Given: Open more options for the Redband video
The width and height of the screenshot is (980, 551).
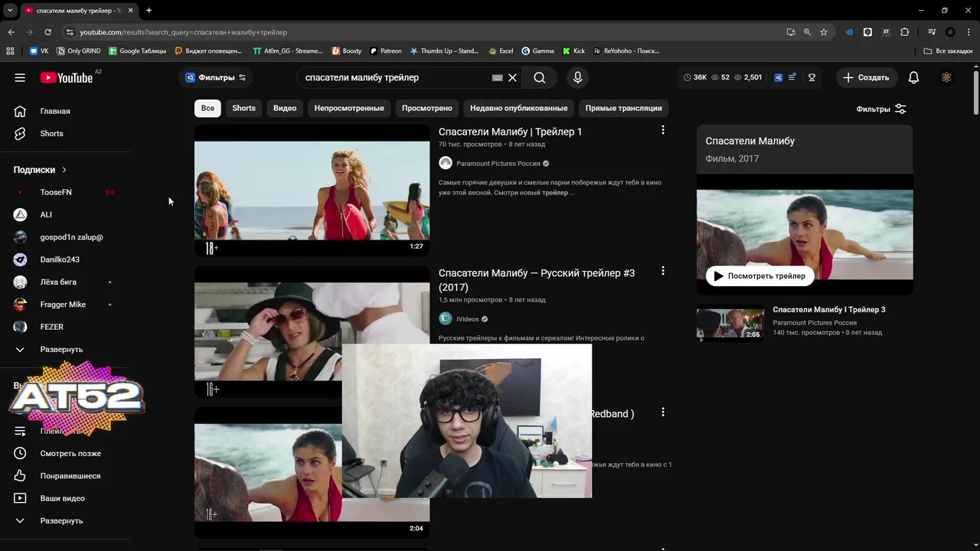Looking at the screenshot, I should (x=663, y=412).
